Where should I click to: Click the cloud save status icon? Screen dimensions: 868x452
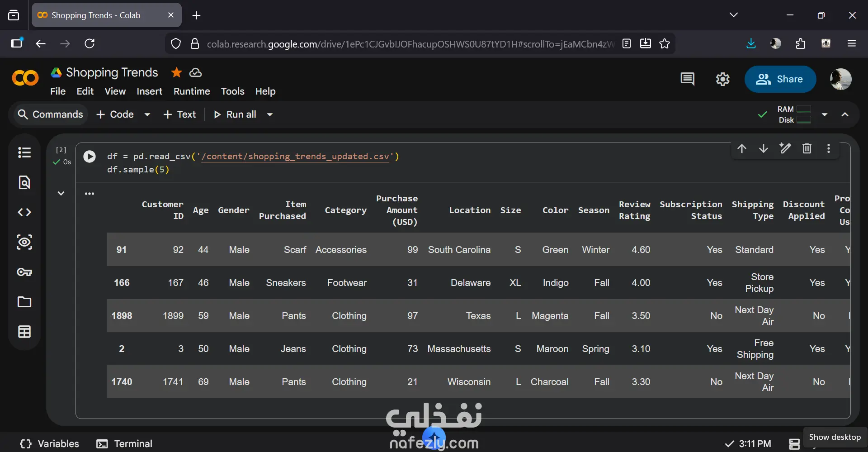click(x=195, y=72)
